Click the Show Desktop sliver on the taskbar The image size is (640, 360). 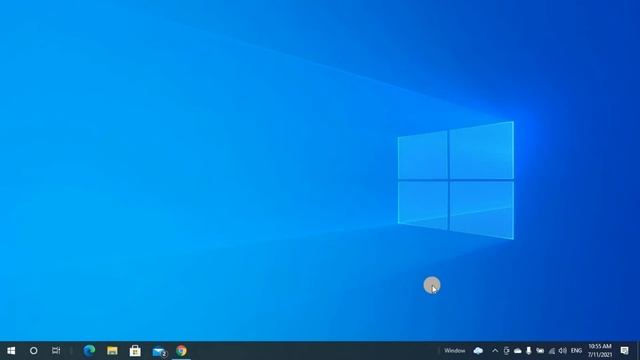(x=638, y=351)
